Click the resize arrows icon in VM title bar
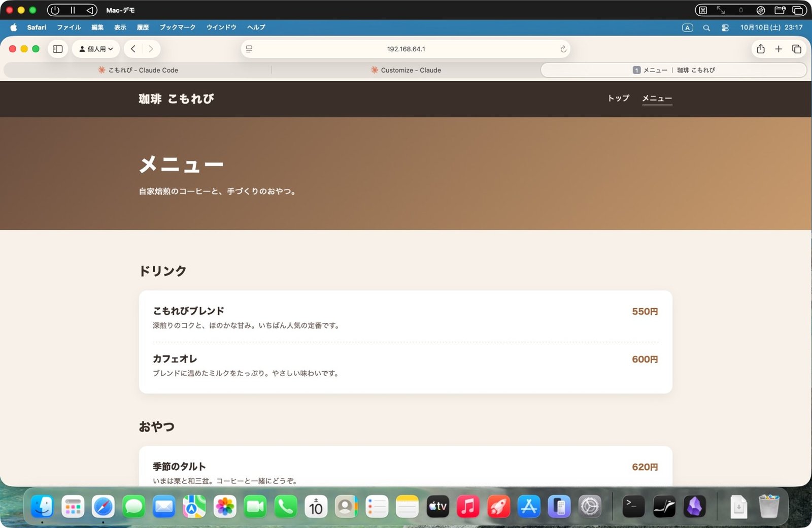Image resolution: width=812 pixels, height=528 pixels. tap(721, 10)
